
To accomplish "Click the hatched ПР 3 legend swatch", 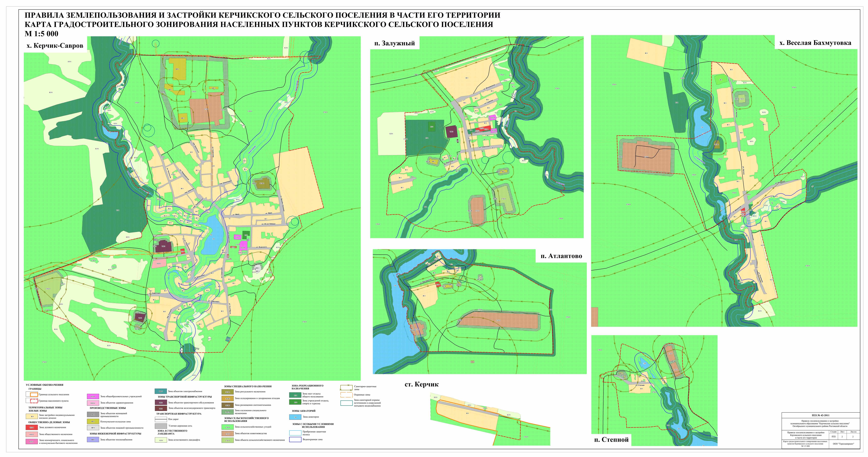I will tap(93, 428).
